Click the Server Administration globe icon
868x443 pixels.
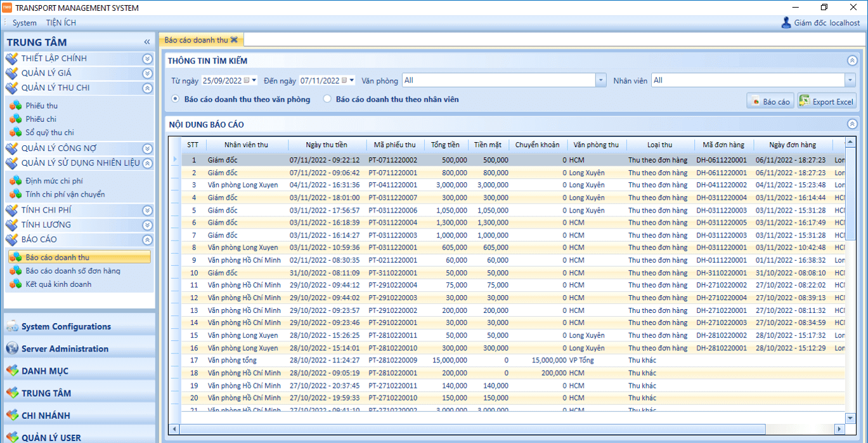click(x=12, y=348)
